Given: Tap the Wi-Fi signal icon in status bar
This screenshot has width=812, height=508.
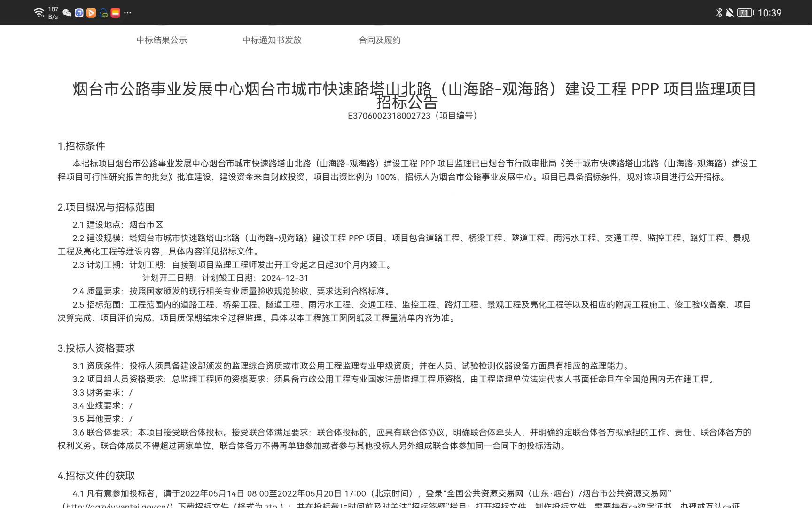Looking at the screenshot, I should pos(39,13).
